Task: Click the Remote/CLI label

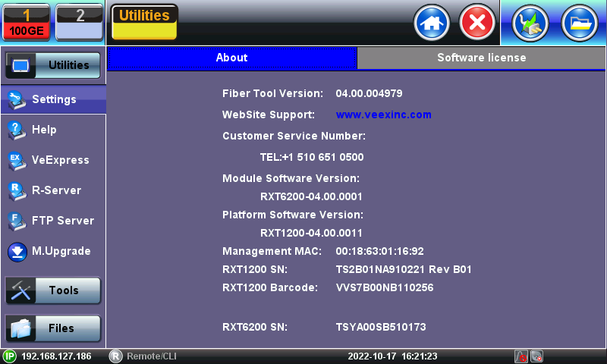Action: point(151,356)
